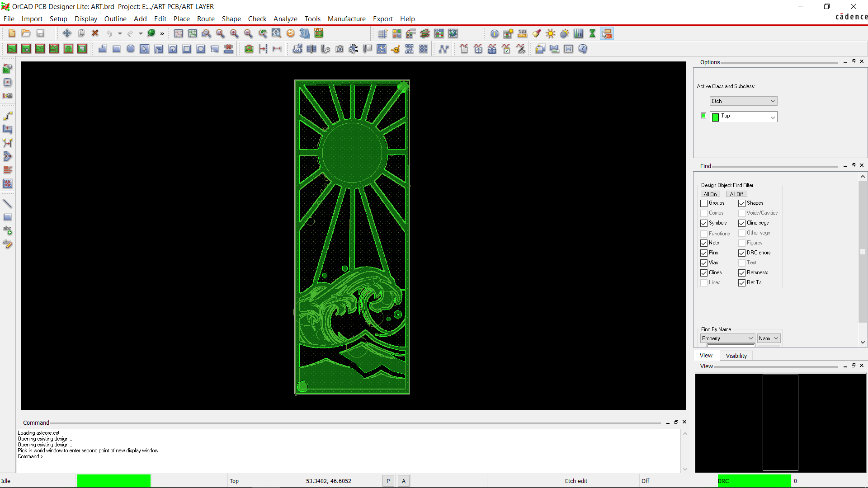Image resolution: width=868 pixels, height=488 pixels.
Task: Switch to the View tab
Action: click(x=706, y=356)
